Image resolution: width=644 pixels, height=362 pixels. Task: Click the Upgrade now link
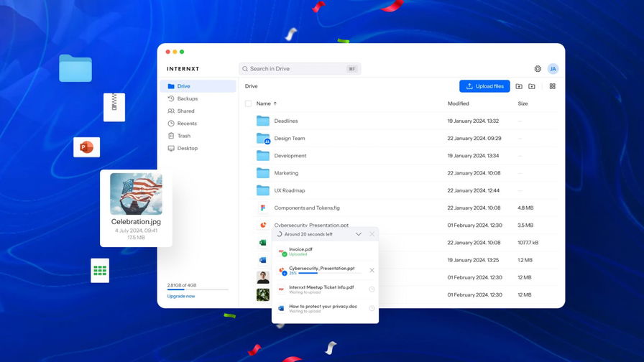[x=181, y=296]
